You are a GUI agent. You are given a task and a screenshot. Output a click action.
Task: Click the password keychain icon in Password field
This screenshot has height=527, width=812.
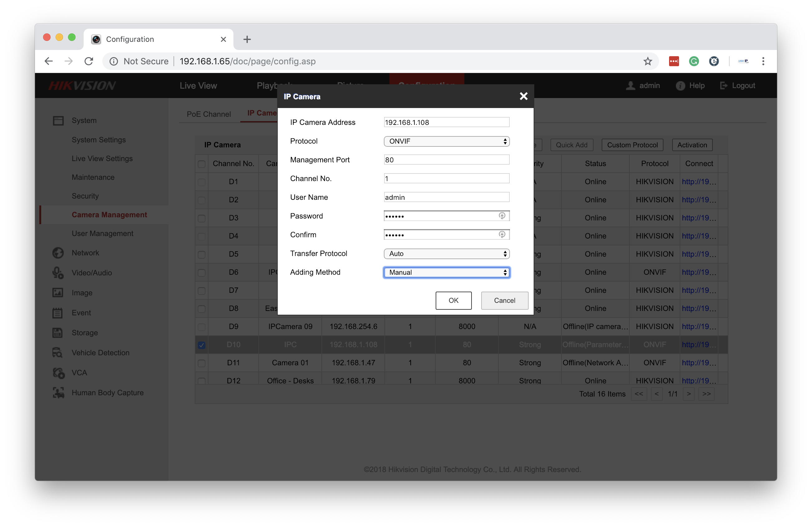(x=501, y=216)
